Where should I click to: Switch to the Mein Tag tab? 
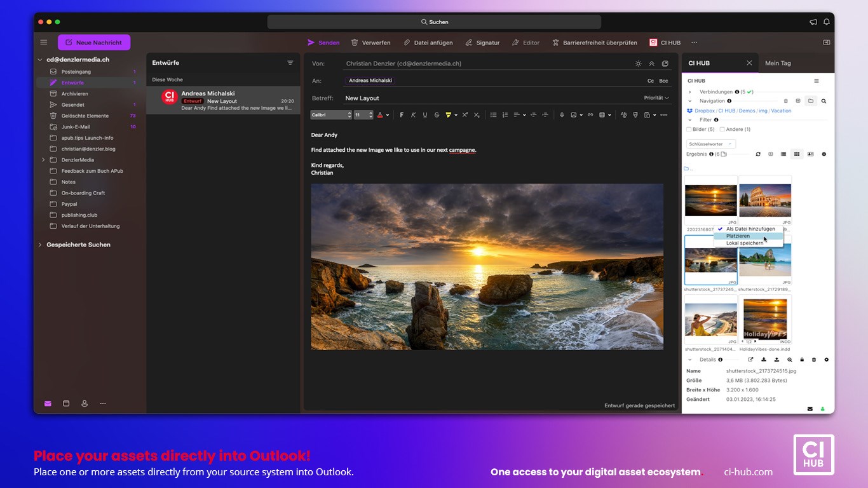click(x=778, y=63)
